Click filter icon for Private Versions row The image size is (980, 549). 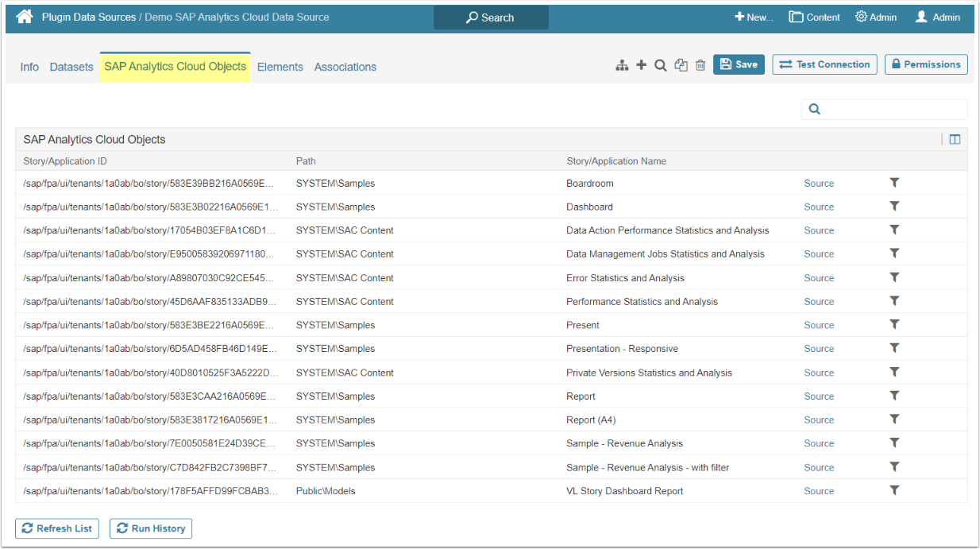pyautogui.click(x=894, y=372)
